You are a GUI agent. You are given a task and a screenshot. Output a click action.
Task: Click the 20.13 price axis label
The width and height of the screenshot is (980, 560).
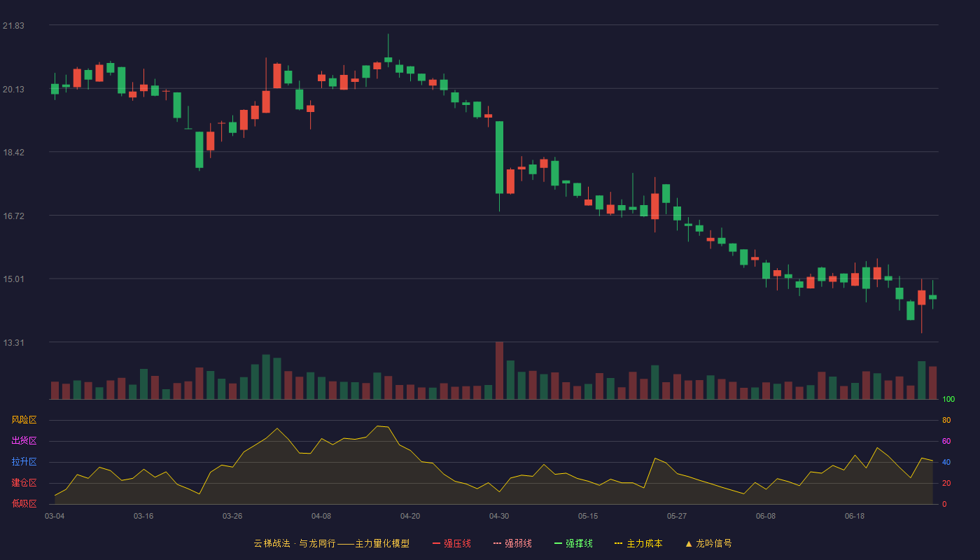pyautogui.click(x=13, y=89)
